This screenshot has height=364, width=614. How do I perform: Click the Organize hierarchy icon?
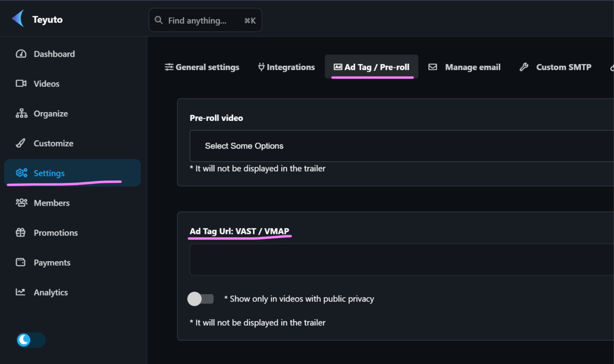click(x=21, y=114)
